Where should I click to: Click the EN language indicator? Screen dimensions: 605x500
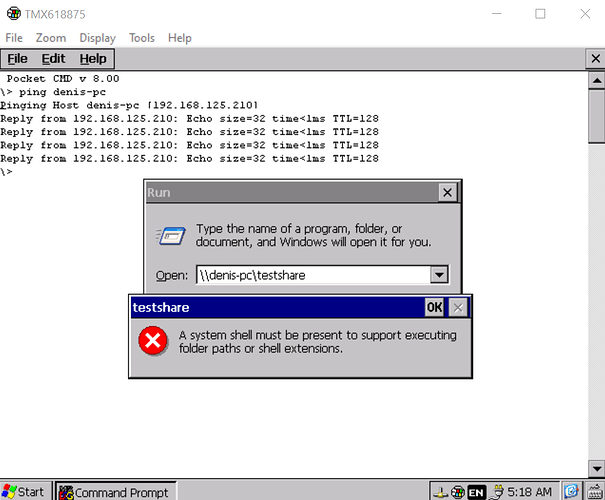pyautogui.click(x=476, y=492)
